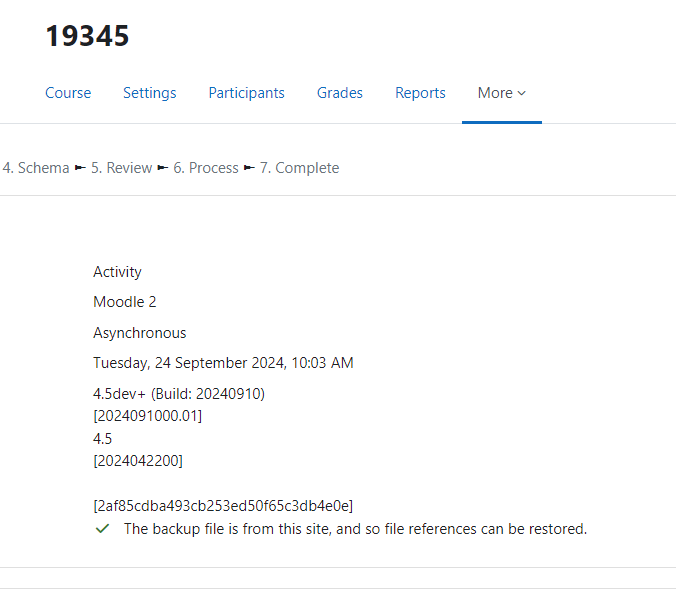Click the green checkmark icon
The image size is (676, 612).
click(102, 528)
